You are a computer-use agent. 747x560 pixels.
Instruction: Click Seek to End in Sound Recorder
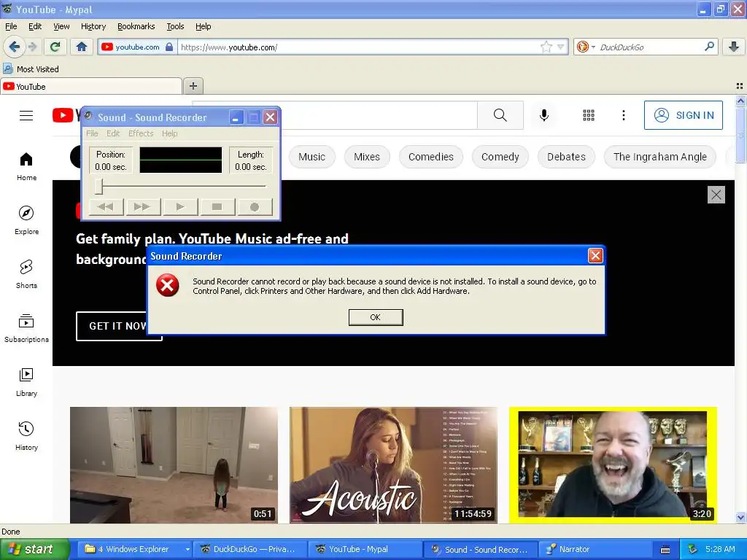coord(142,206)
